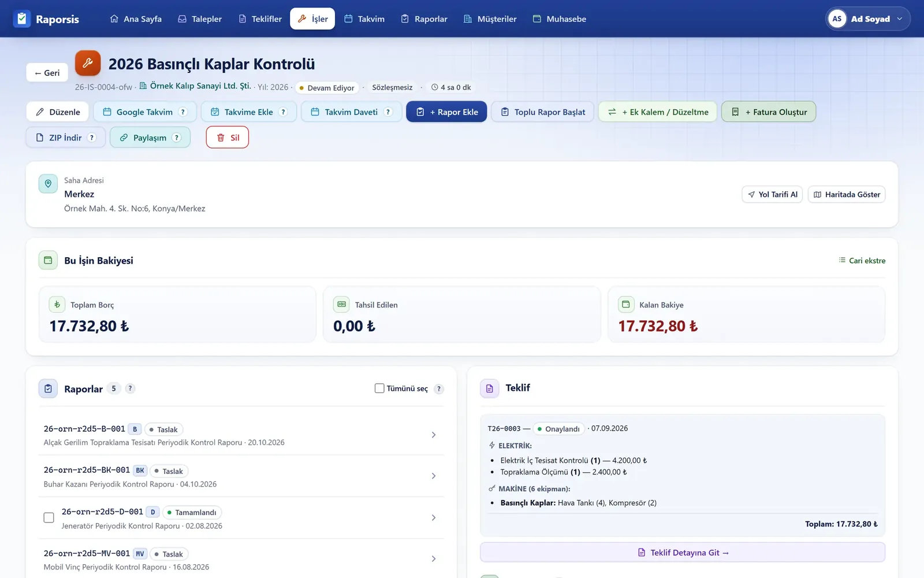
Task: Open the Ad Soyad user dropdown
Action: coord(867,18)
